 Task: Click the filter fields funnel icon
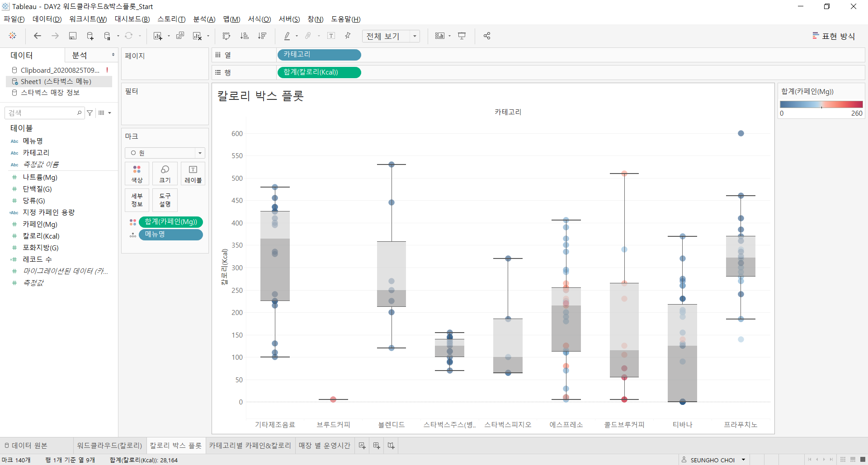pyautogui.click(x=90, y=113)
